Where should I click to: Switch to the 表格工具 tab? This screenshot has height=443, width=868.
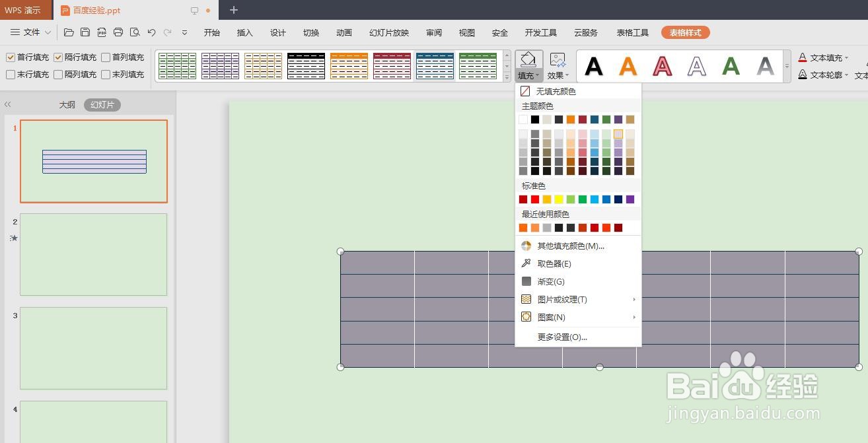(633, 32)
